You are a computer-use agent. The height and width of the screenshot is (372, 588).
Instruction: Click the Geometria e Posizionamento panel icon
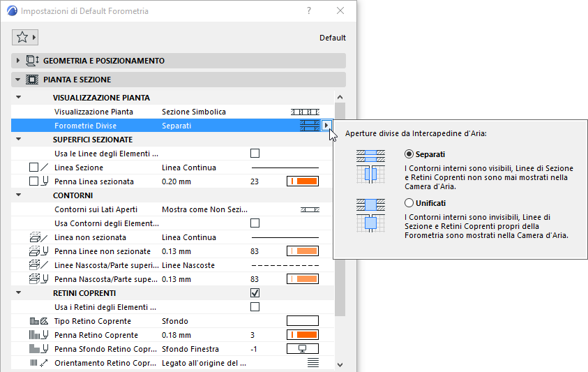coord(32,61)
